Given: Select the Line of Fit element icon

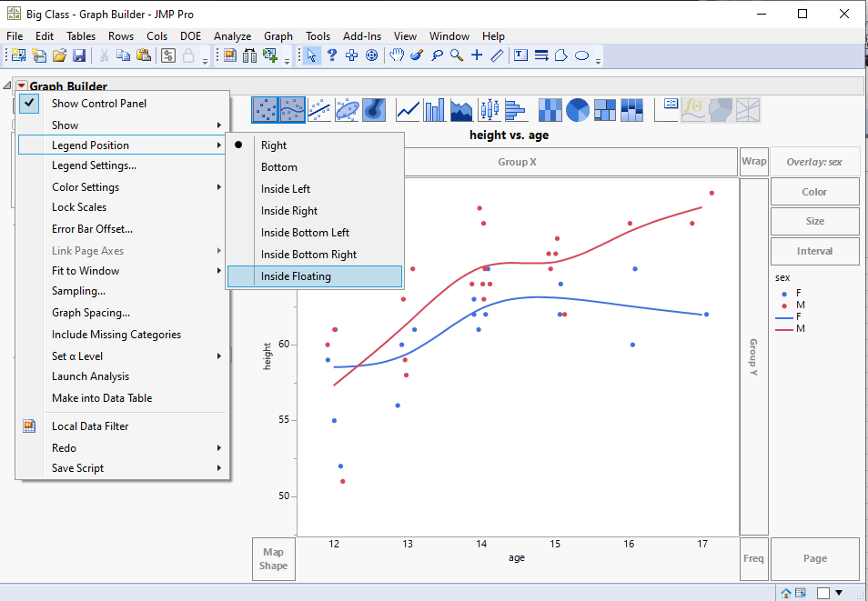Looking at the screenshot, I should (318, 110).
